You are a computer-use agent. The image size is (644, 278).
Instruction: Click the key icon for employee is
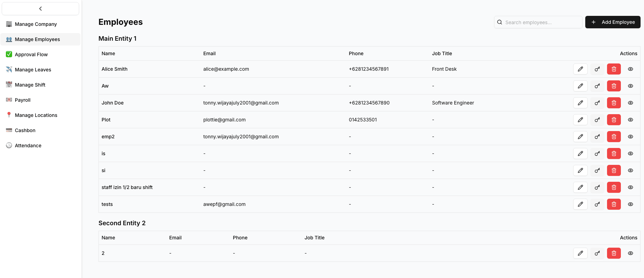coord(597,153)
